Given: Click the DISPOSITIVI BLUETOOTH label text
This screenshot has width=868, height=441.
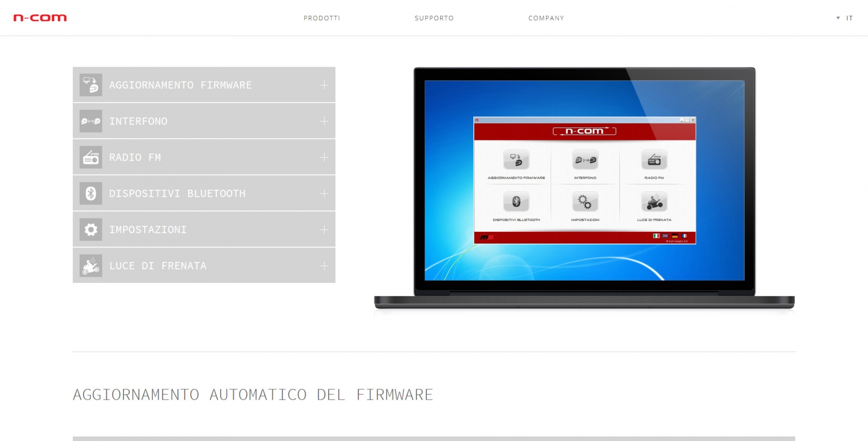Looking at the screenshot, I should (x=177, y=194).
